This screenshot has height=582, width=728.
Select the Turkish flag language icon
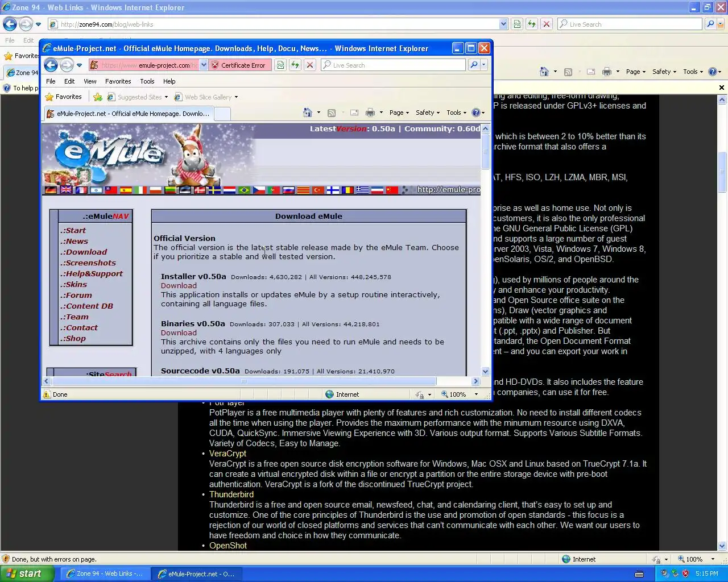pos(318,190)
